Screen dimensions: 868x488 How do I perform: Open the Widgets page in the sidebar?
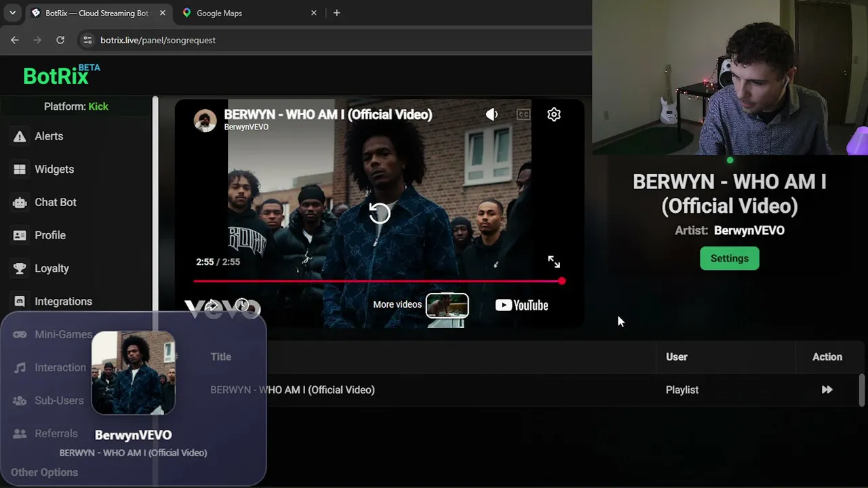54,169
